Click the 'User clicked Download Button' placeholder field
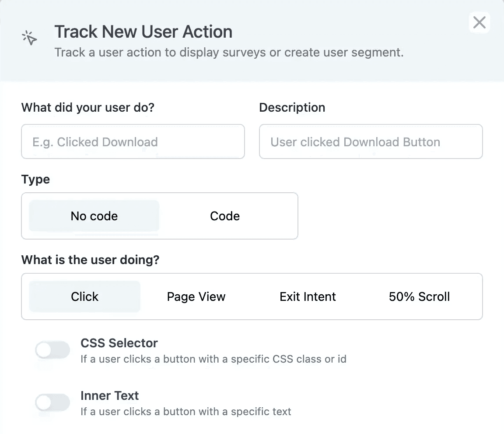 point(371,141)
